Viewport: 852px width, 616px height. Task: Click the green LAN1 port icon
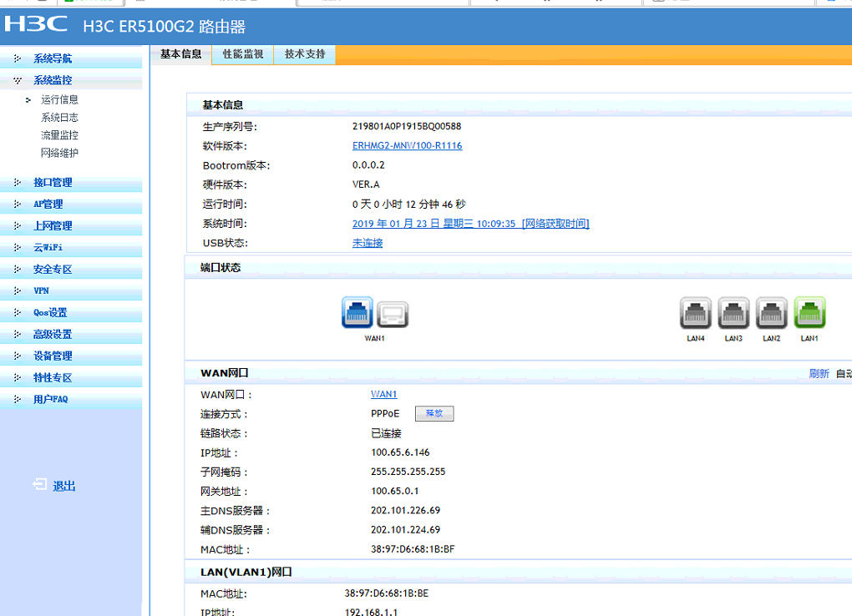[x=809, y=312]
